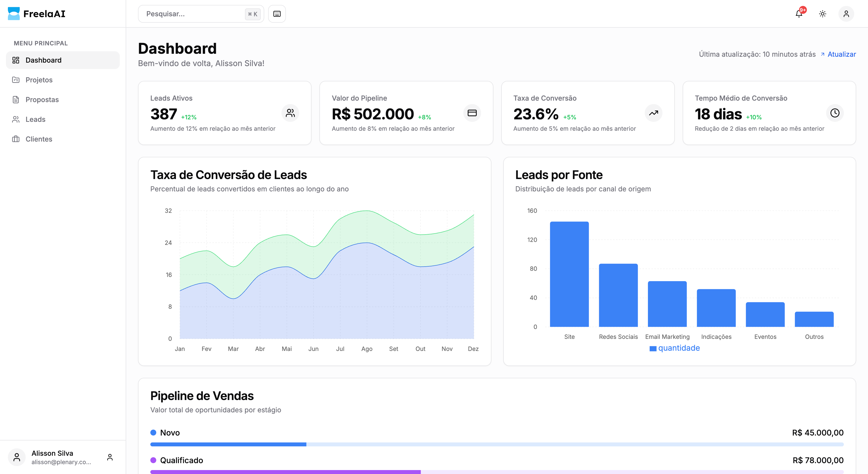Image resolution: width=868 pixels, height=474 pixels.
Task: Focus the Pesquisar search field
Action: click(x=194, y=14)
